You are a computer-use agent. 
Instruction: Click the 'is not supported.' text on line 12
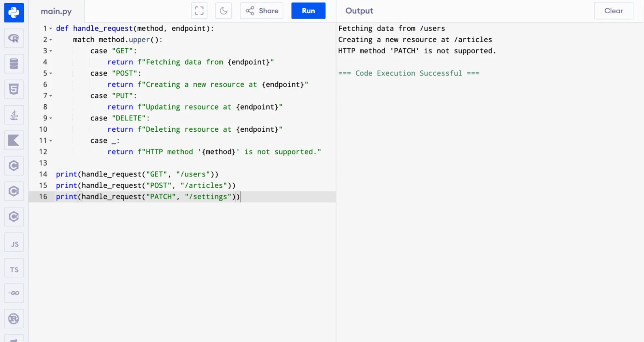pos(281,152)
